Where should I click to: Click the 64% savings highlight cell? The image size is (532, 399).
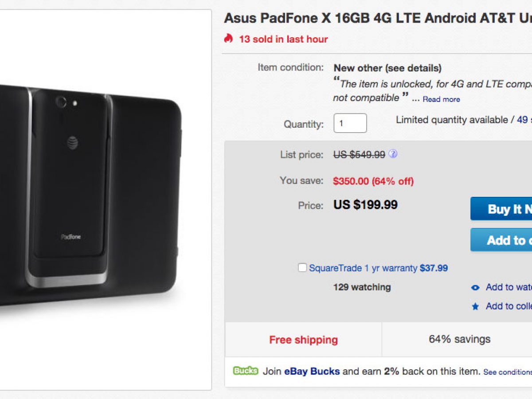[459, 339]
